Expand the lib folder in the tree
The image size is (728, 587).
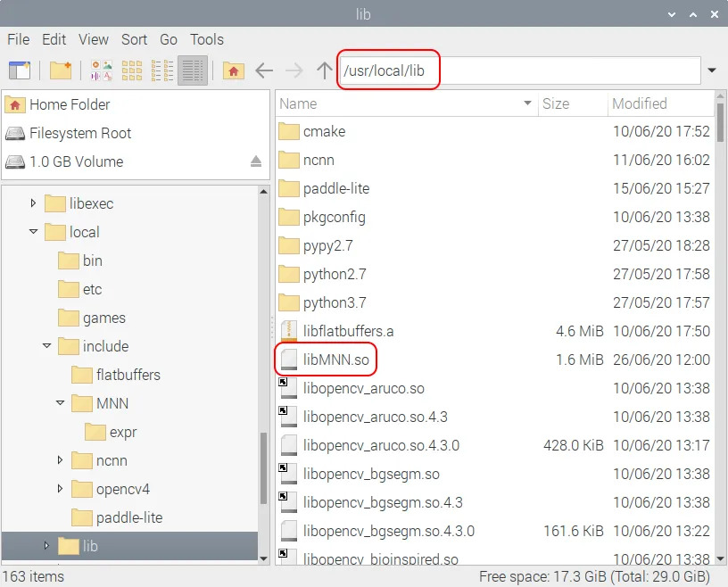(46, 545)
